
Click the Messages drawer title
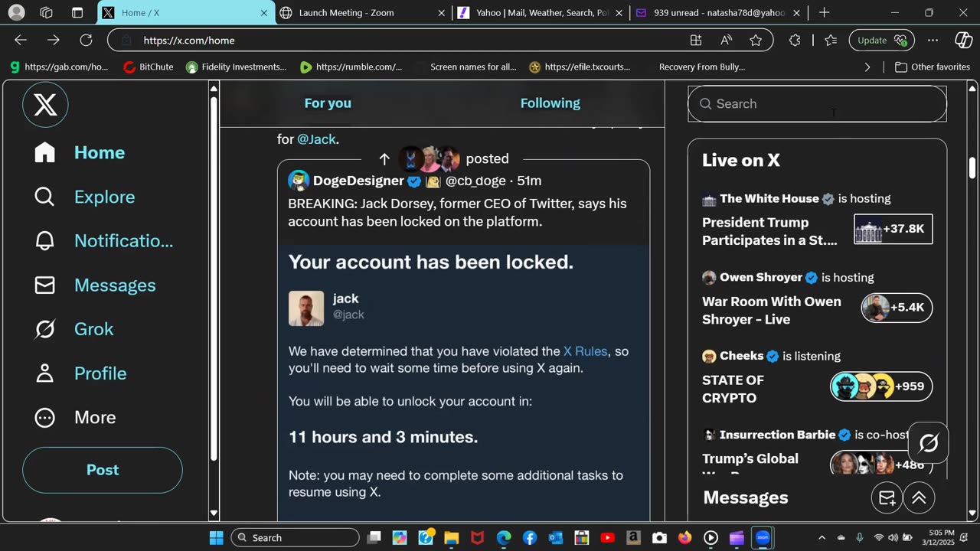click(746, 497)
